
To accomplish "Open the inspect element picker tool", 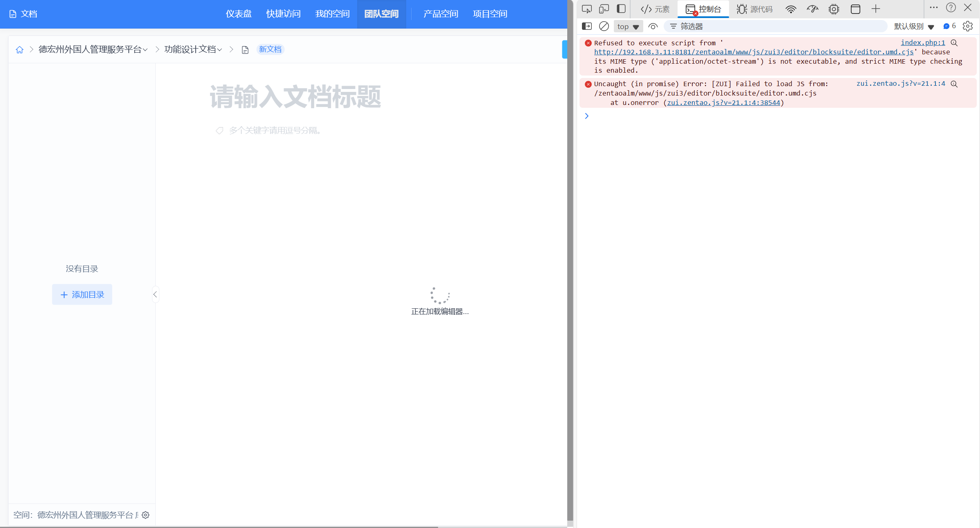I will tap(586, 9).
